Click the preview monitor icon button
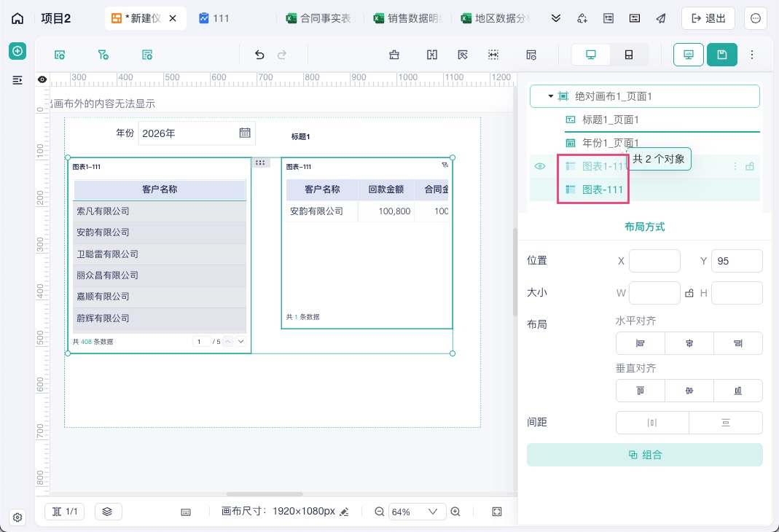 tap(688, 55)
